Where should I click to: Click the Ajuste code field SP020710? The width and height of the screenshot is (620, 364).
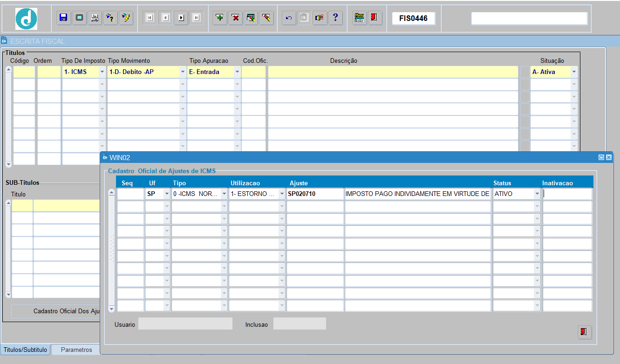(315, 194)
